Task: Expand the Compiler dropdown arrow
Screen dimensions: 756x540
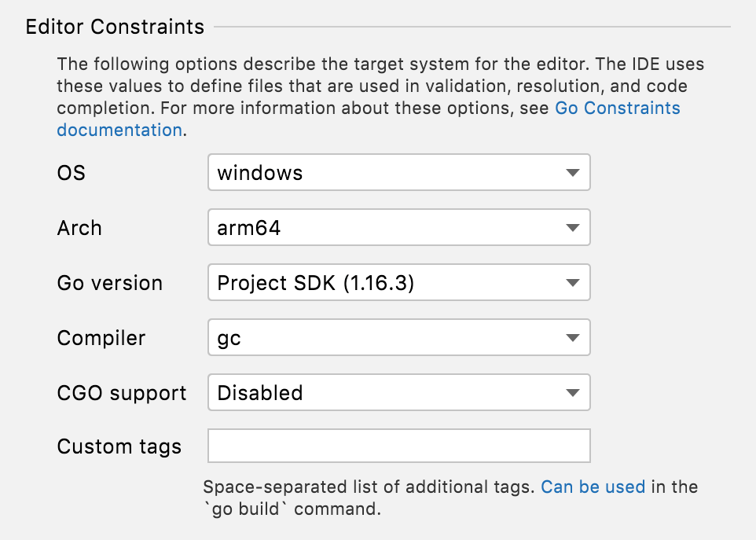Action: point(572,337)
